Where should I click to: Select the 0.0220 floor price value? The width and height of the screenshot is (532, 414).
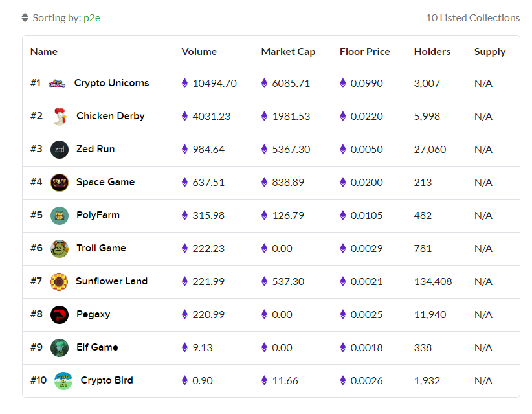coord(366,117)
